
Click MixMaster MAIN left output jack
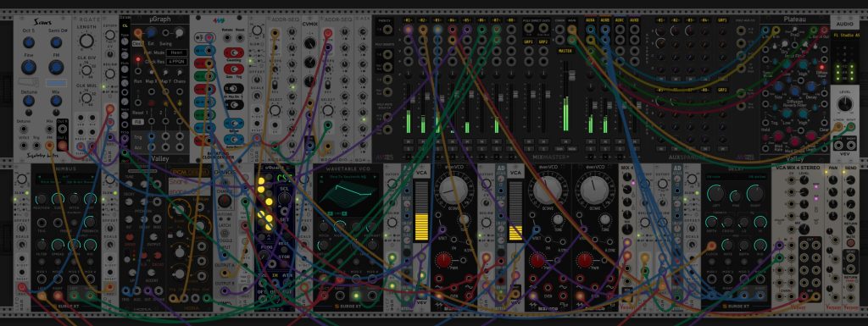click(572, 30)
